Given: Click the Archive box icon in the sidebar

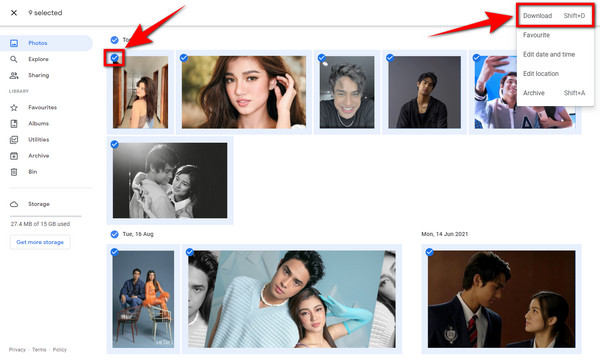Looking at the screenshot, I should pyautogui.click(x=14, y=156).
